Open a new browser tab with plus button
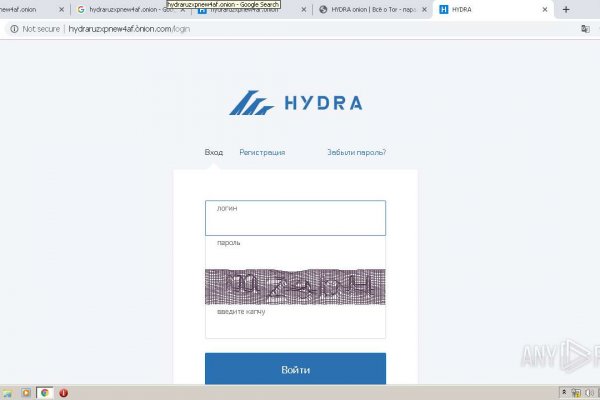The image size is (600, 400). [566, 9]
